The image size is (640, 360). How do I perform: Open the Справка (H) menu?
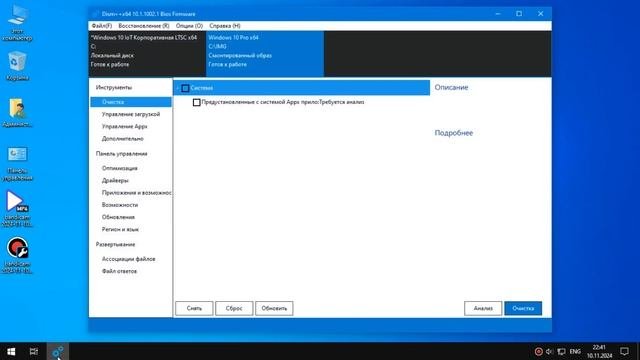(x=225, y=26)
